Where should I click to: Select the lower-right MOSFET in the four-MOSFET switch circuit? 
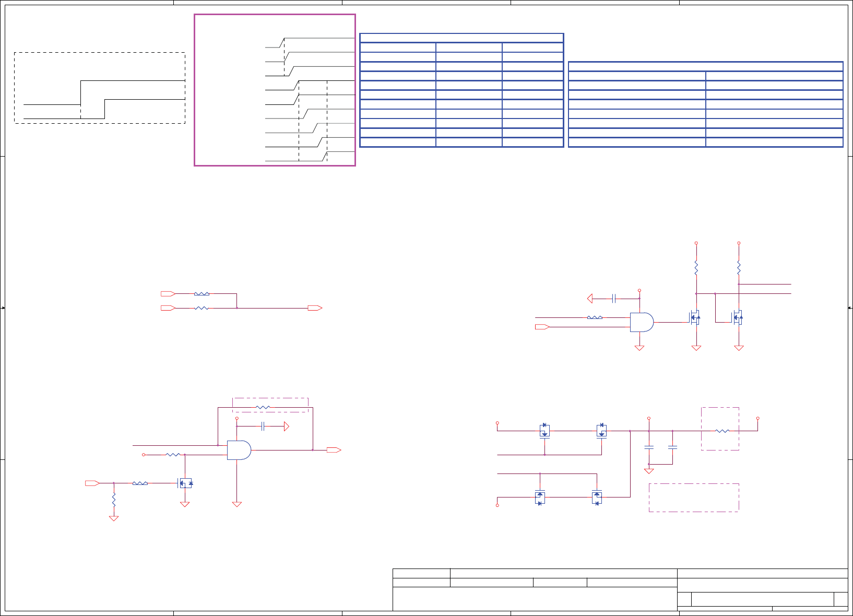pyautogui.click(x=597, y=497)
